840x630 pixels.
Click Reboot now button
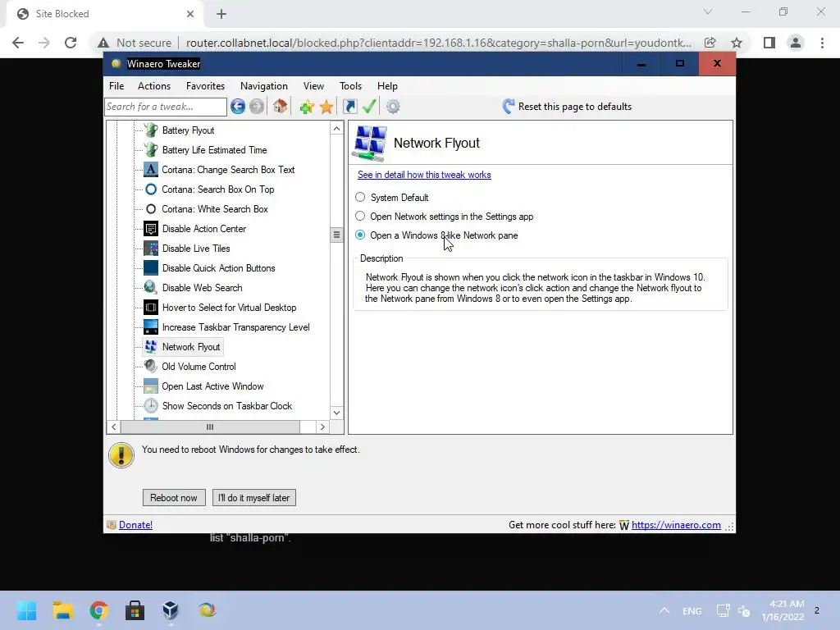click(174, 498)
